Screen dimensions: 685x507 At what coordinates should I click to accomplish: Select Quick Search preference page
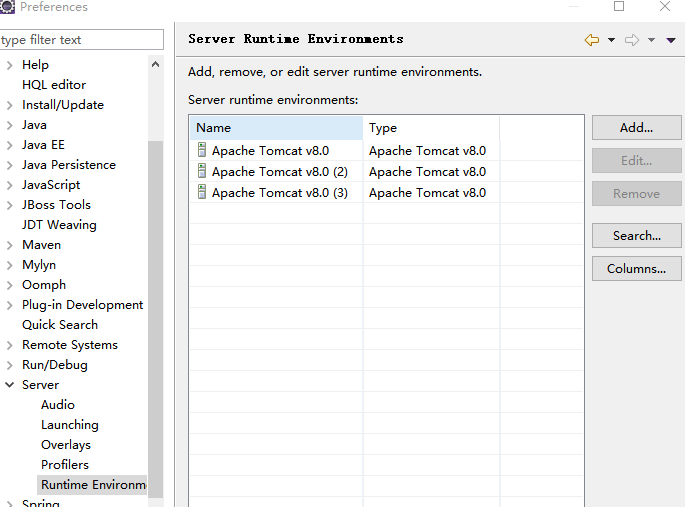[60, 325]
